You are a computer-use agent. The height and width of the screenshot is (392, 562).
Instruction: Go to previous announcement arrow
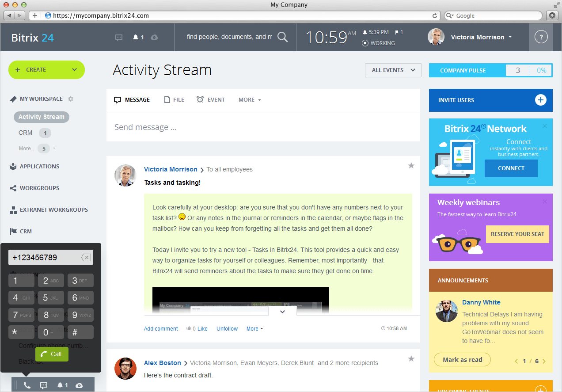(x=516, y=361)
